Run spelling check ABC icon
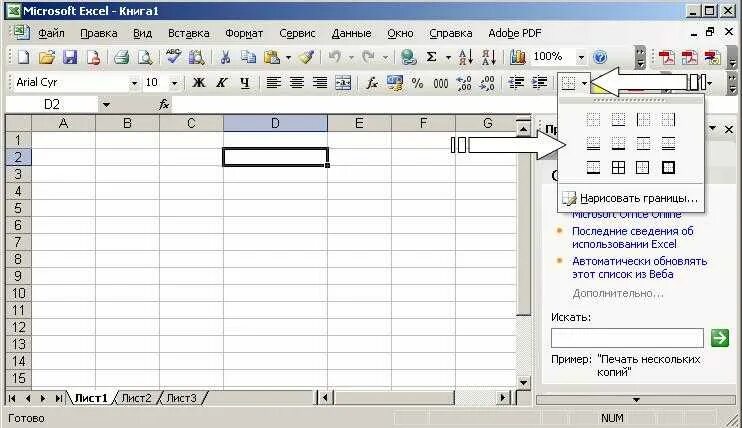Image resolution: width=742 pixels, height=428 pixels. coord(173,57)
